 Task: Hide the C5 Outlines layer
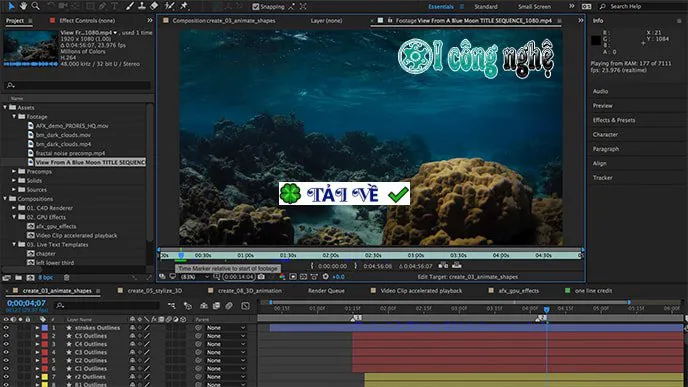6,336
